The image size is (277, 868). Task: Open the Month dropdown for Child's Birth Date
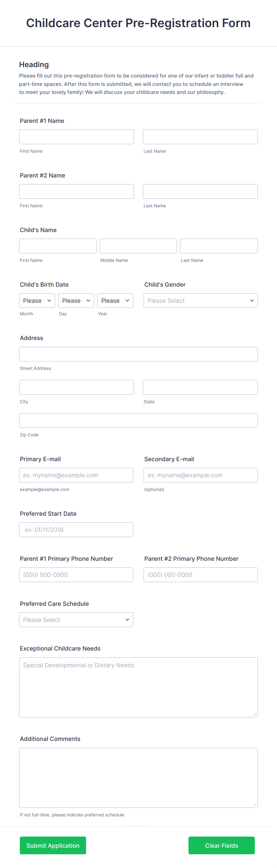[x=37, y=300]
